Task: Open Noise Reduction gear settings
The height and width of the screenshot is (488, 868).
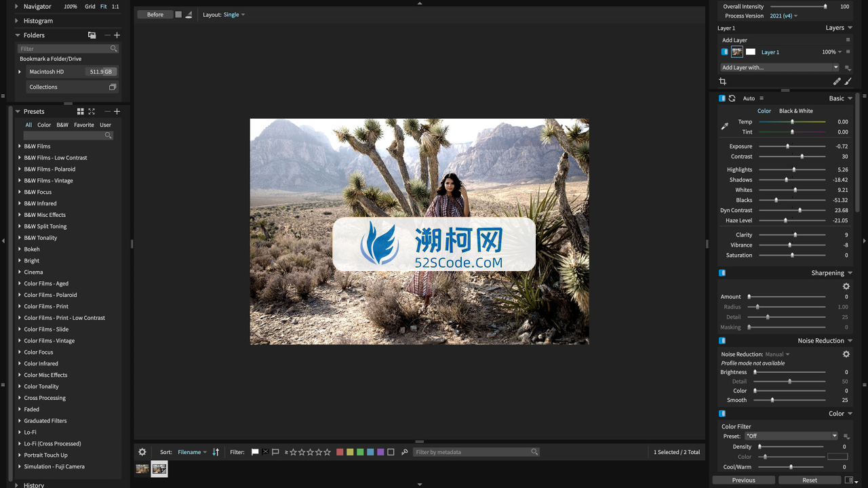Action: pyautogui.click(x=846, y=354)
